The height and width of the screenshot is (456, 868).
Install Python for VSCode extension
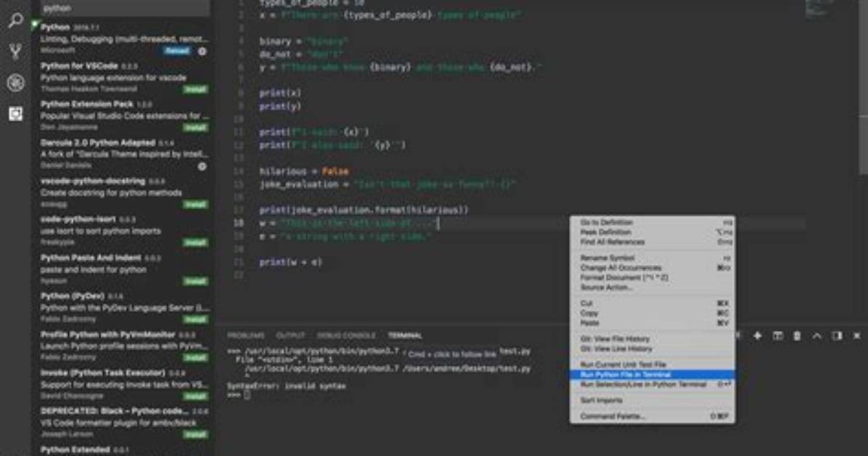tap(195, 89)
